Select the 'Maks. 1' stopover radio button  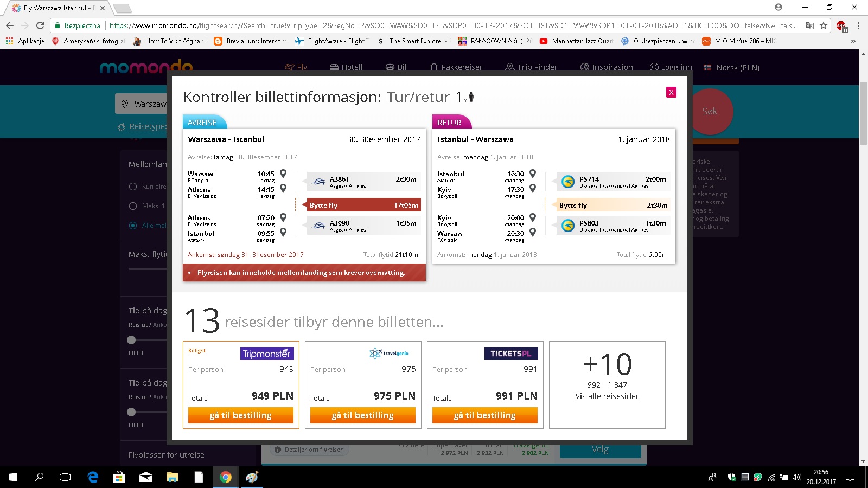pos(133,206)
